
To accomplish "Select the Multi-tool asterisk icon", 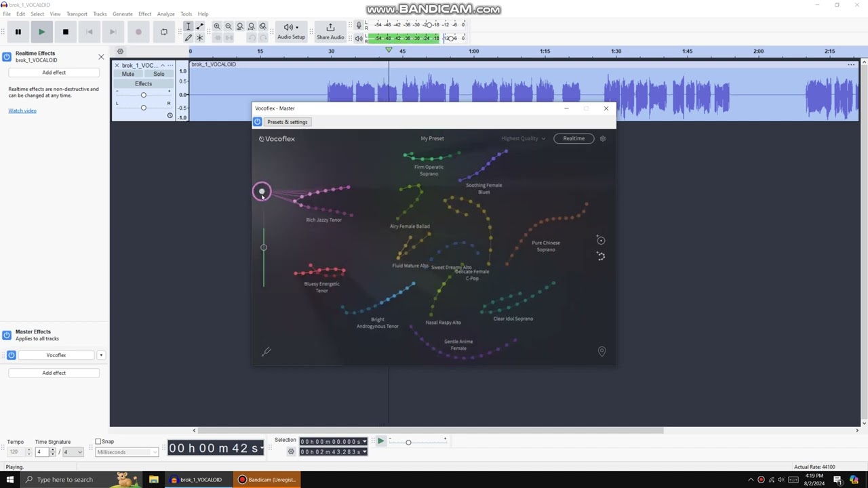I will (x=199, y=37).
